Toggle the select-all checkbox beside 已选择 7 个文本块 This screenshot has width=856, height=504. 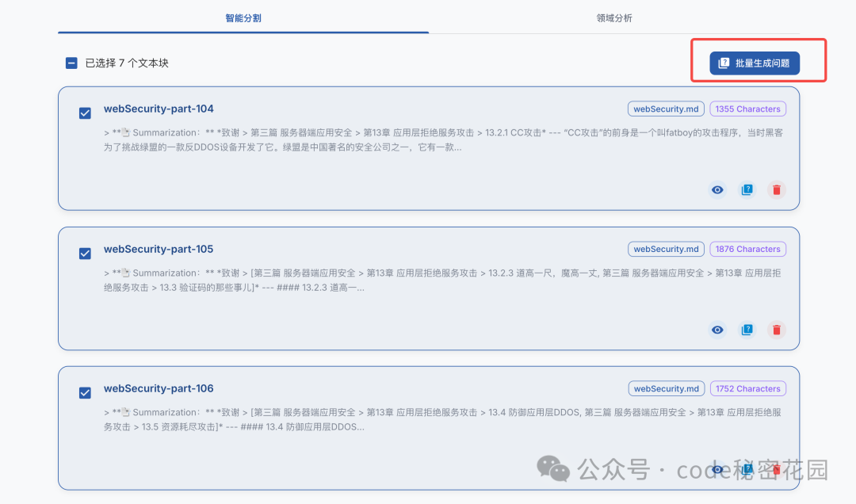71,63
